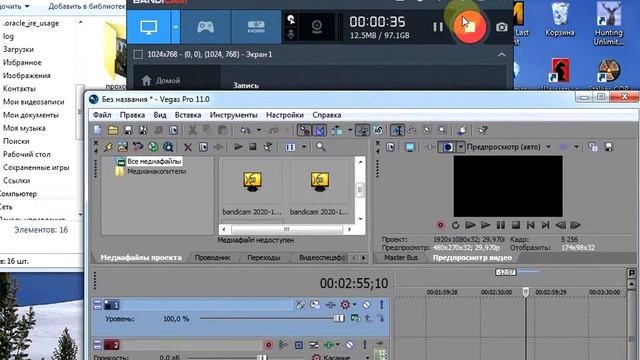Image resolution: width=640 pixels, height=360 pixels.
Task: Click the Video Preview on External Monitor icon
Action: tap(410, 147)
